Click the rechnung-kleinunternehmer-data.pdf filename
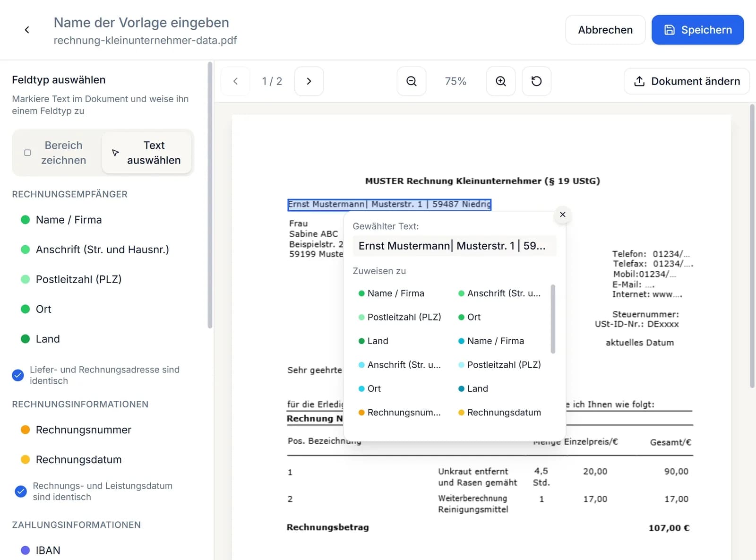Screen dimensions: 756x560 pos(145,40)
